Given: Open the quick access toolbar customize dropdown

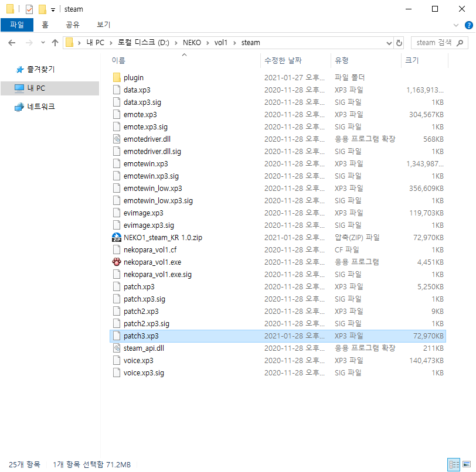Looking at the screenshot, I should pos(53,10).
